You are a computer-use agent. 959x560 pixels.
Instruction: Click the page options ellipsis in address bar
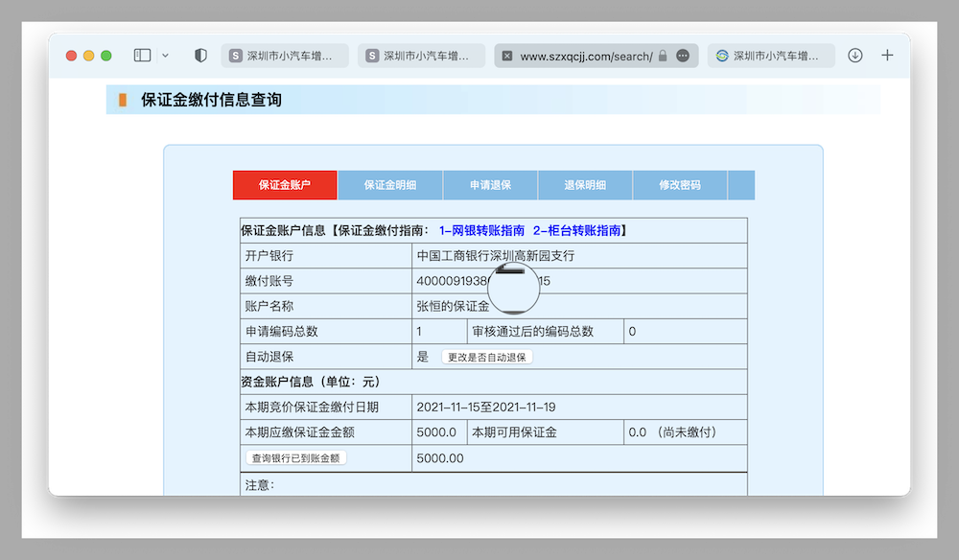683,57
